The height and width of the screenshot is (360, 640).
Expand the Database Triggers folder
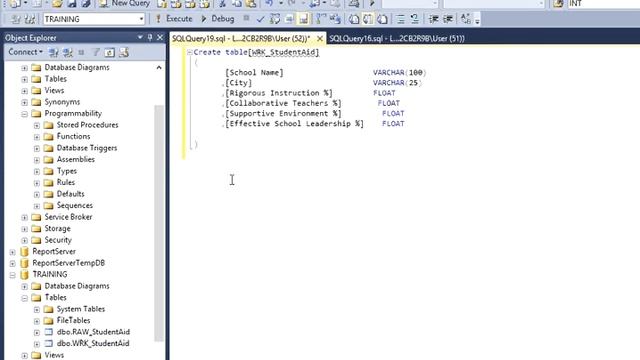(x=37, y=148)
